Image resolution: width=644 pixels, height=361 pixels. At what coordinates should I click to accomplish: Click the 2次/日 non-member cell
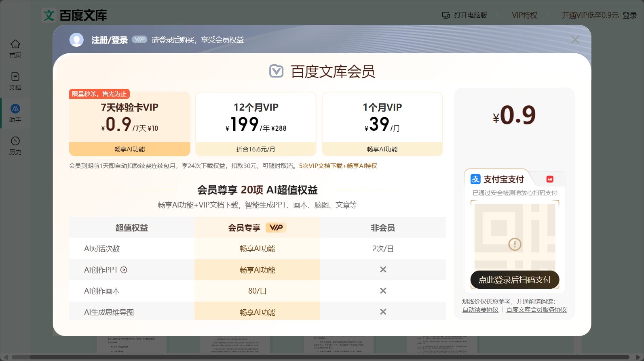[x=383, y=248]
